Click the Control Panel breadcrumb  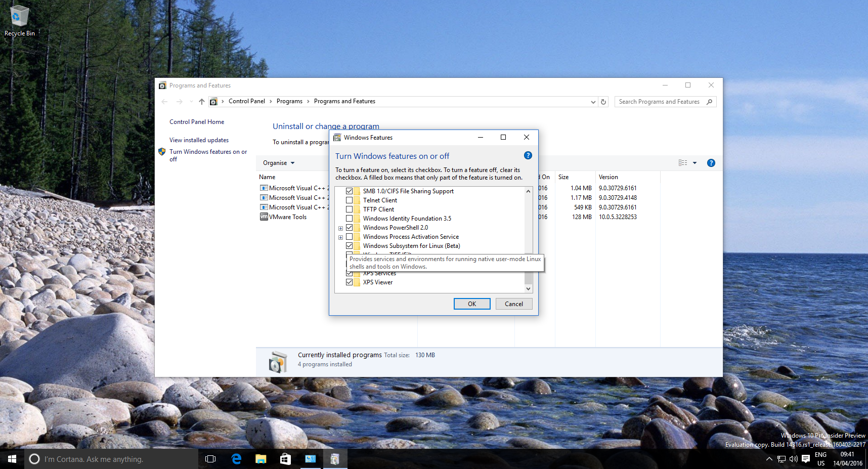click(247, 101)
